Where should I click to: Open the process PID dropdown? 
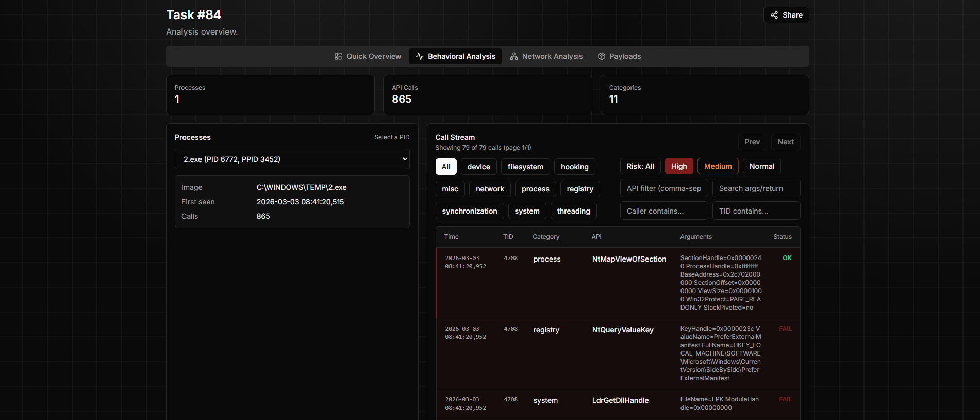292,159
